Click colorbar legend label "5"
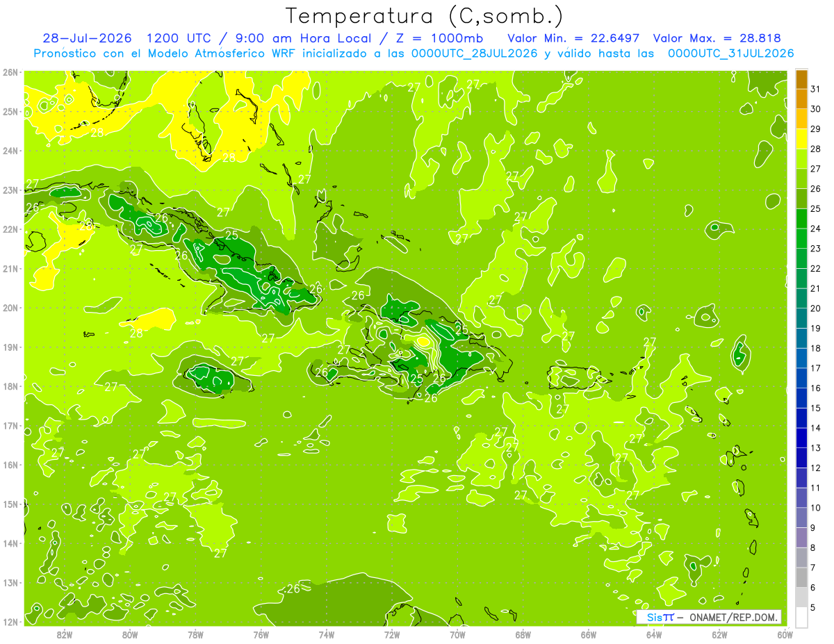The width and height of the screenshot is (834, 644). coord(814,607)
